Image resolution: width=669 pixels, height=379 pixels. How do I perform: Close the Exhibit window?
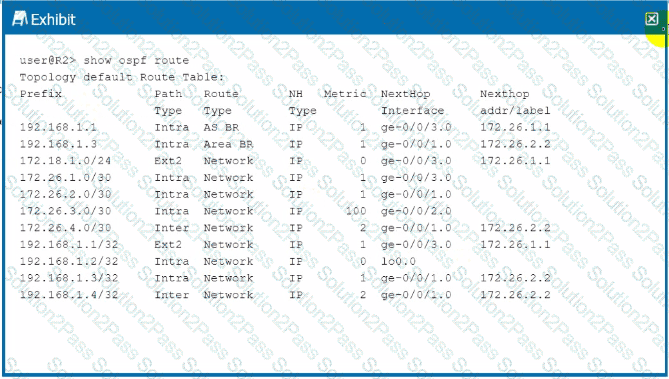click(x=652, y=19)
